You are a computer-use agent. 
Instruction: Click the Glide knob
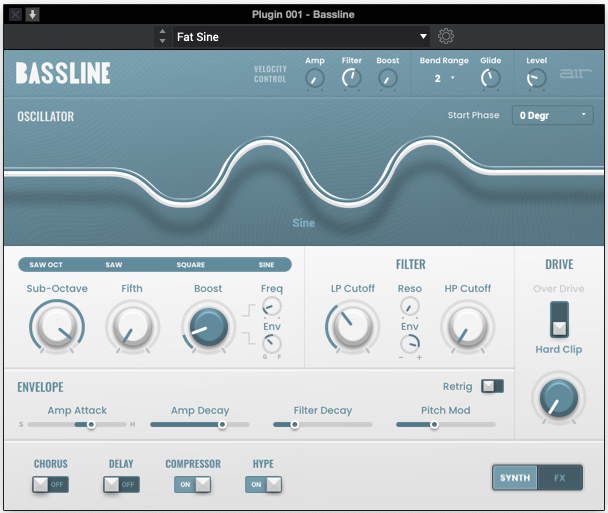click(x=491, y=78)
